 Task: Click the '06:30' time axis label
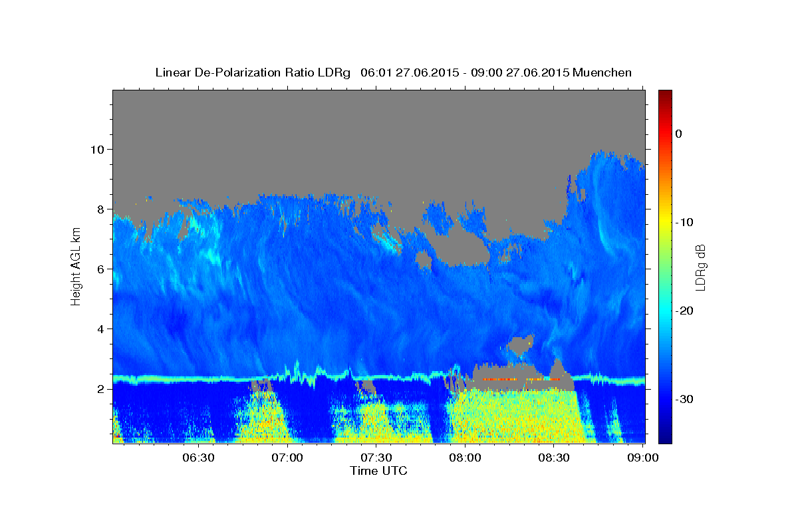(x=199, y=458)
